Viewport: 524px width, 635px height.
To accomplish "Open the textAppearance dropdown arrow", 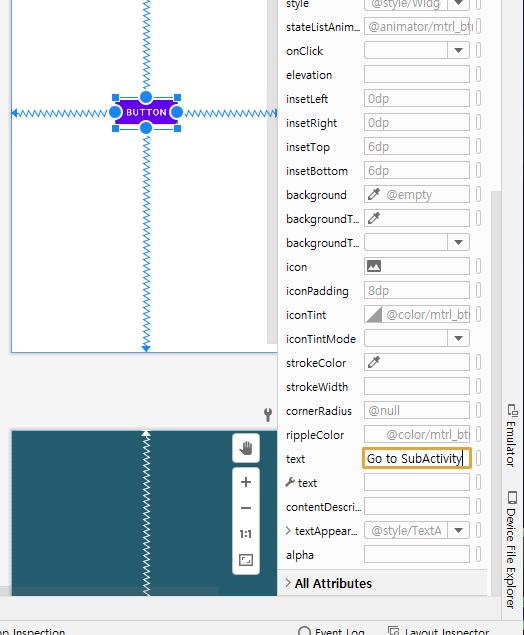I will (x=458, y=531).
